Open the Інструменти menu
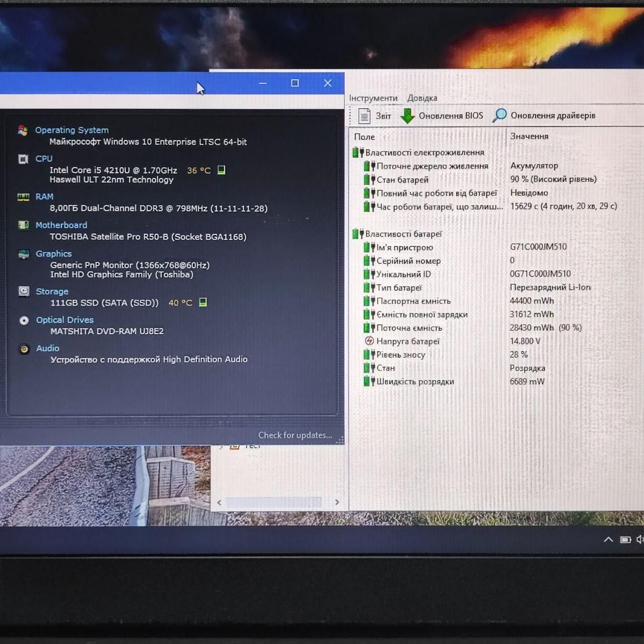Image resolution: width=644 pixels, height=644 pixels. (373, 98)
